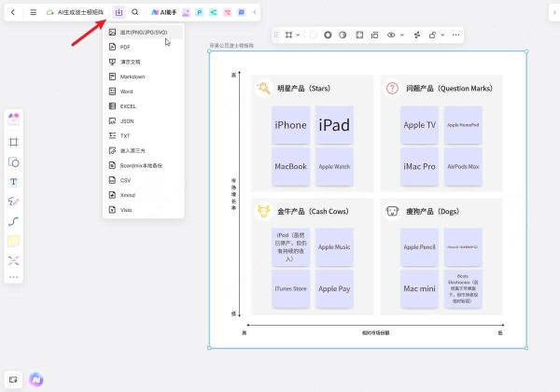Collapse the top toolbar plugin chevron
Screen dimensions: 560x392
pos(255,12)
